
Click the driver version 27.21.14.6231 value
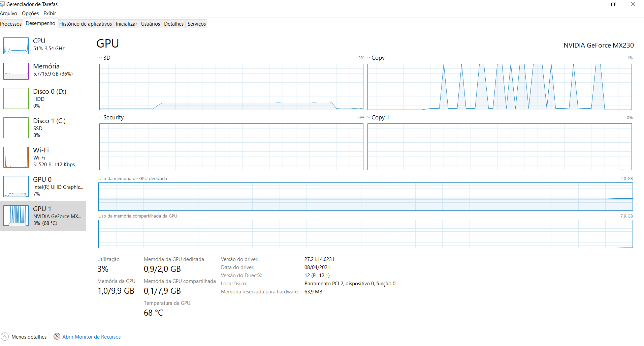click(x=319, y=259)
